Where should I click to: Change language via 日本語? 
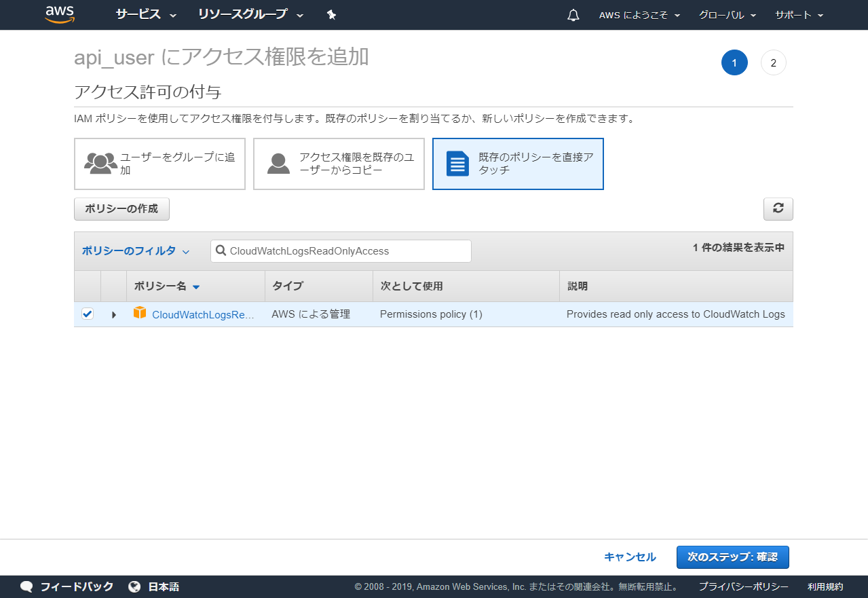pos(164,586)
